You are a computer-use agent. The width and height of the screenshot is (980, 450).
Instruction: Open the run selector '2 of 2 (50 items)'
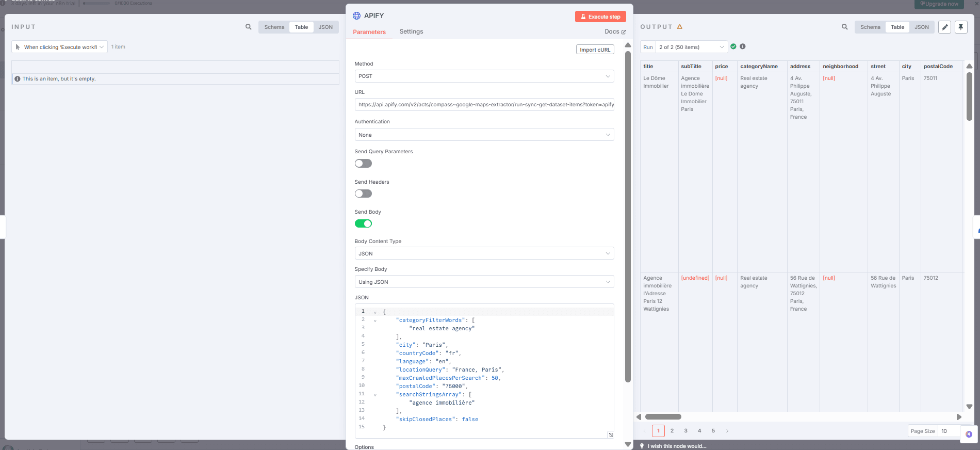click(692, 47)
